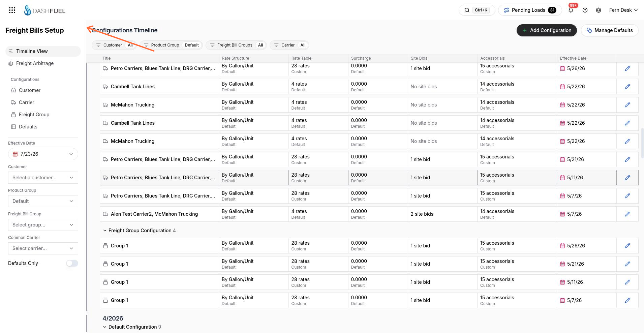Toggle the Defaults Only switch

tap(72, 263)
